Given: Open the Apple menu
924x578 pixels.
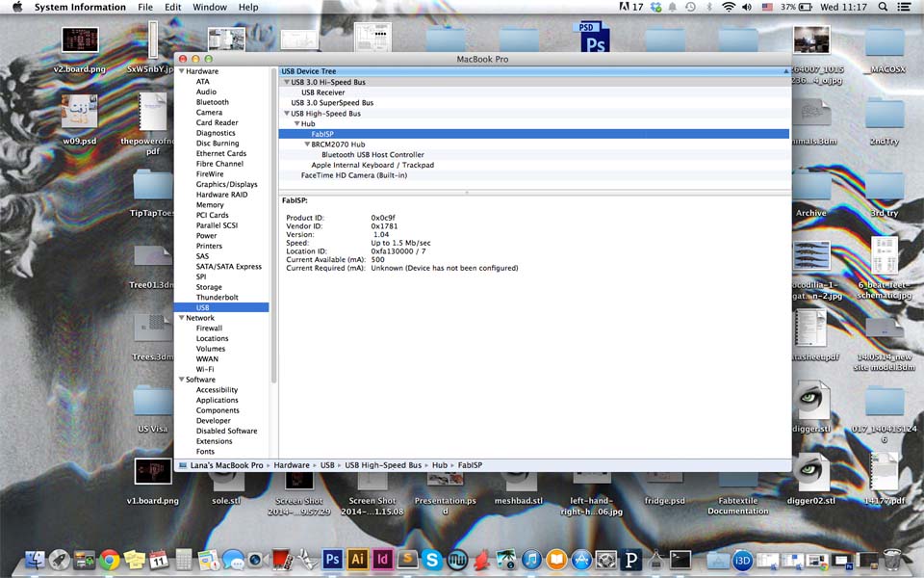Looking at the screenshot, I should pyautogui.click(x=16, y=7).
